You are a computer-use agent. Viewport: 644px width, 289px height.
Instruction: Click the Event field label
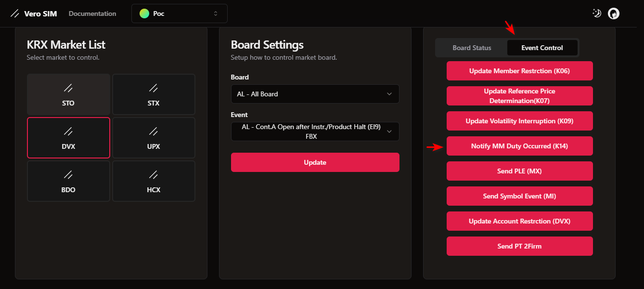(x=239, y=115)
